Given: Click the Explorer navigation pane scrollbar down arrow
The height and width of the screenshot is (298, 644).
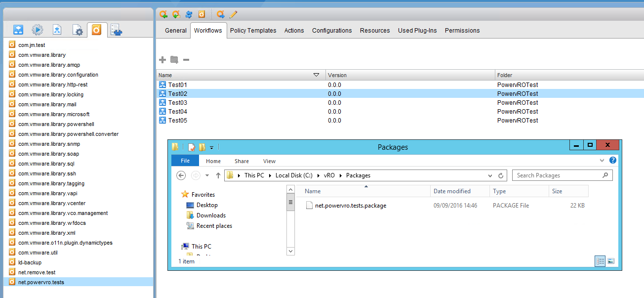Looking at the screenshot, I should point(290,251).
